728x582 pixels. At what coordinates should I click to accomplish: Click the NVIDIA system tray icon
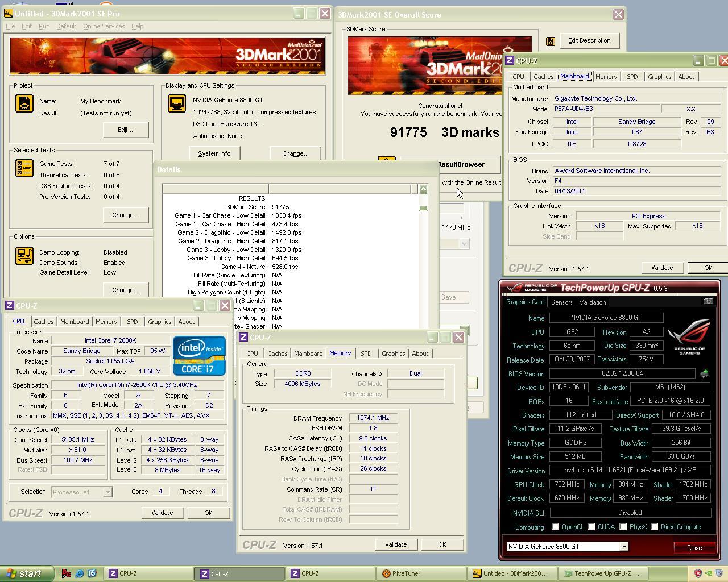[709, 573]
